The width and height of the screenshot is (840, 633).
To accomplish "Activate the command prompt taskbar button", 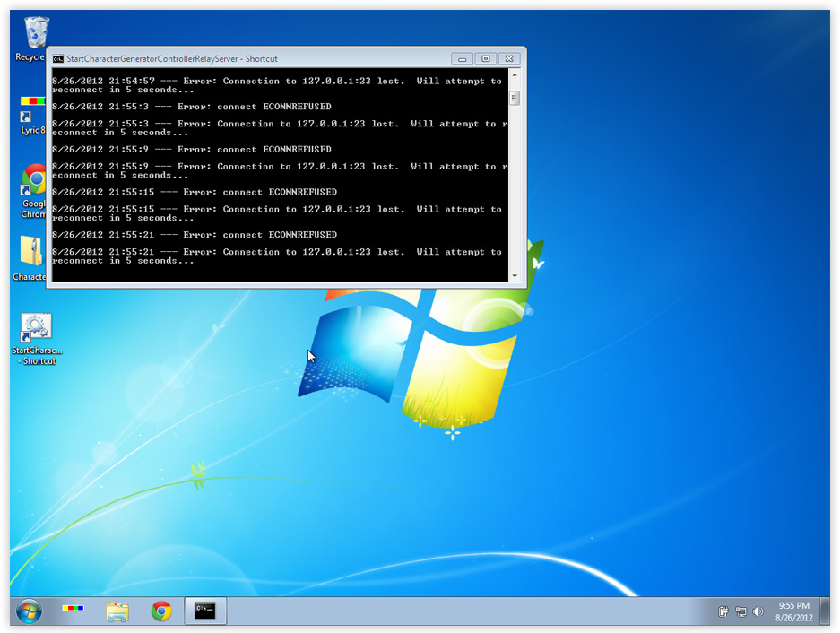I will [x=205, y=611].
